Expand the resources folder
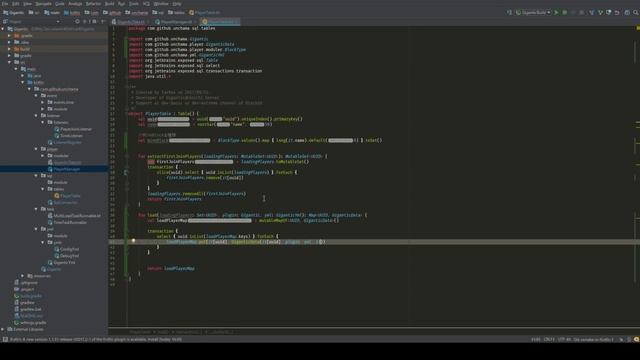This screenshot has height=360, width=640. 23,276
